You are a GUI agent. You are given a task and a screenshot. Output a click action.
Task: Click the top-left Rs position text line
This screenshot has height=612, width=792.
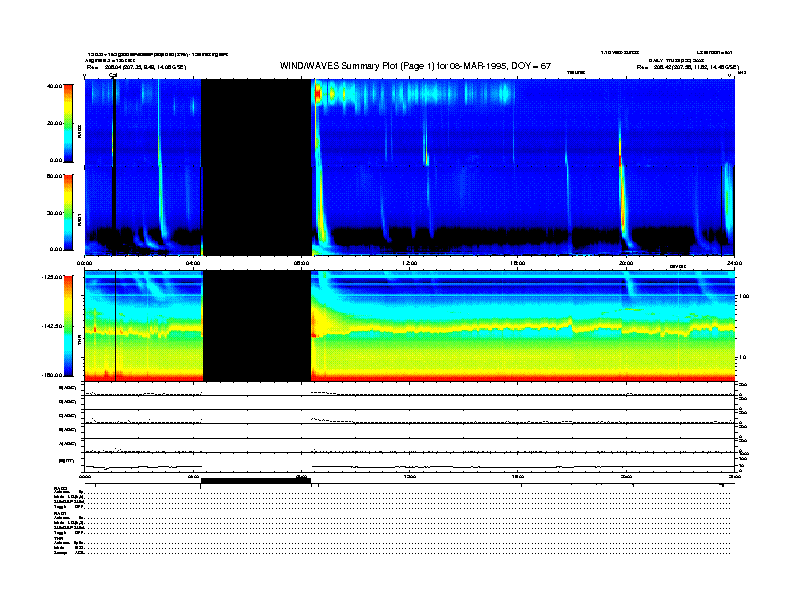tap(136, 67)
